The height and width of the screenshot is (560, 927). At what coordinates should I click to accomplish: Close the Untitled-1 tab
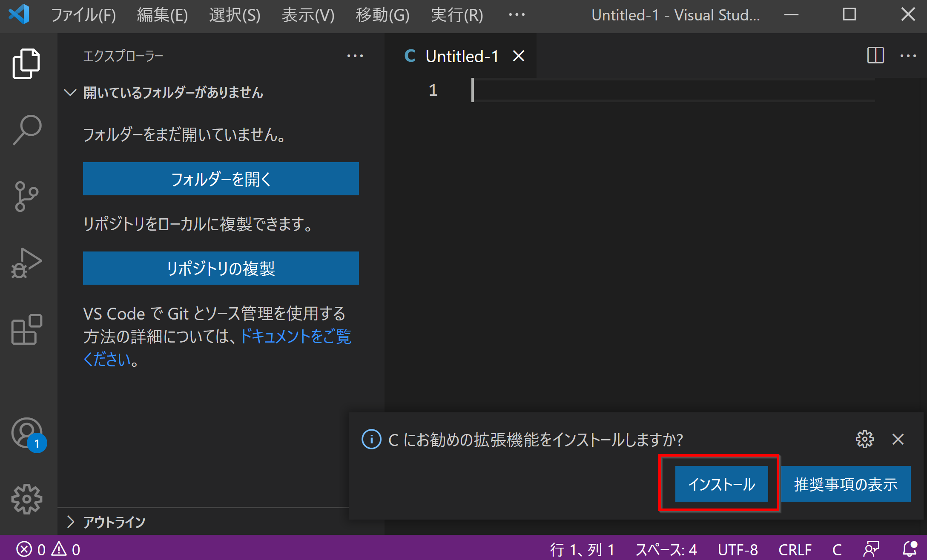click(x=518, y=56)
